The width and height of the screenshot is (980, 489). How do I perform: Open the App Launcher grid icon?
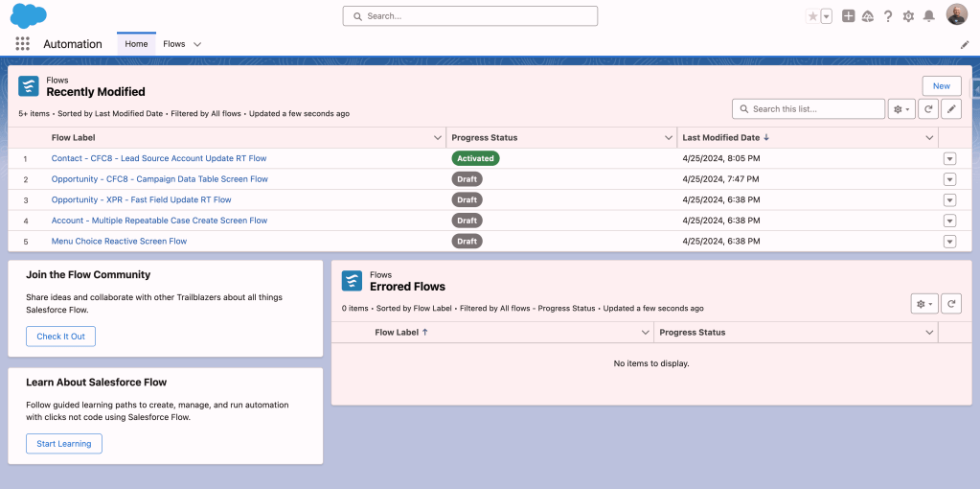22,44
